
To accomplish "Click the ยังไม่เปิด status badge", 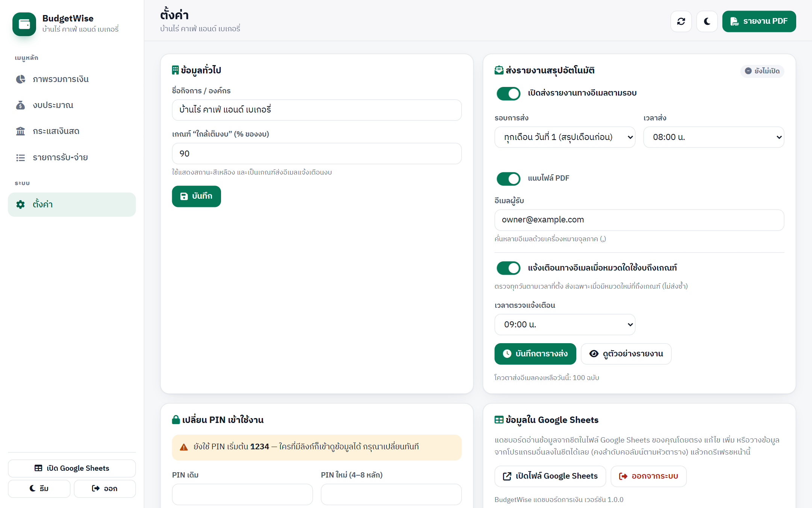I will pyautogui.click(x=762, y=71).
